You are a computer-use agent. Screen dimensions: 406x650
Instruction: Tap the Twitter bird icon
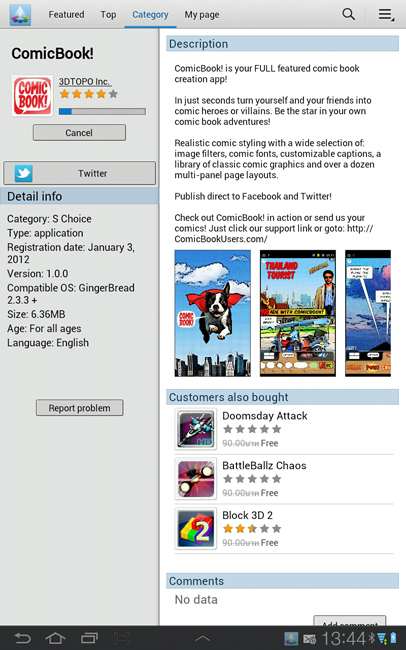tap(24, 173)
